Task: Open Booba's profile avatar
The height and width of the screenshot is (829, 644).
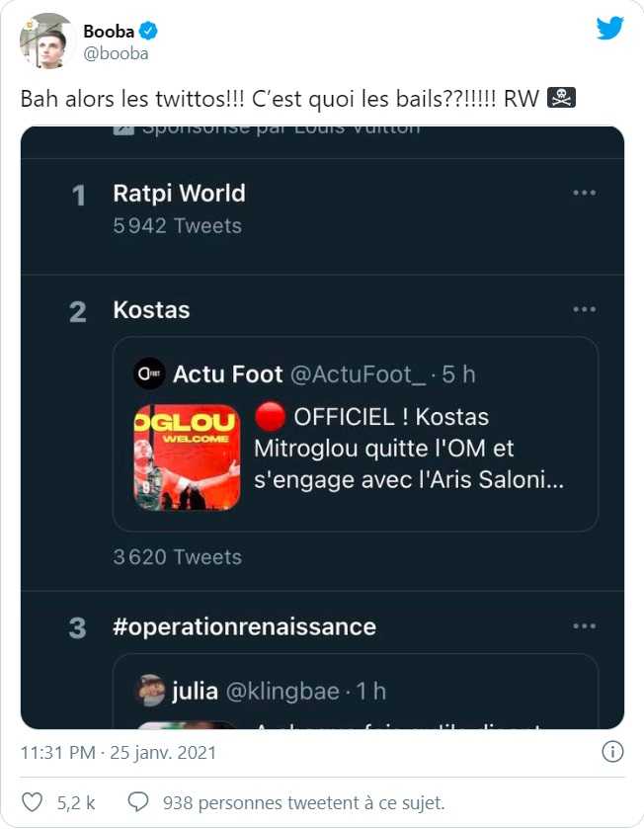Action: 47,41
